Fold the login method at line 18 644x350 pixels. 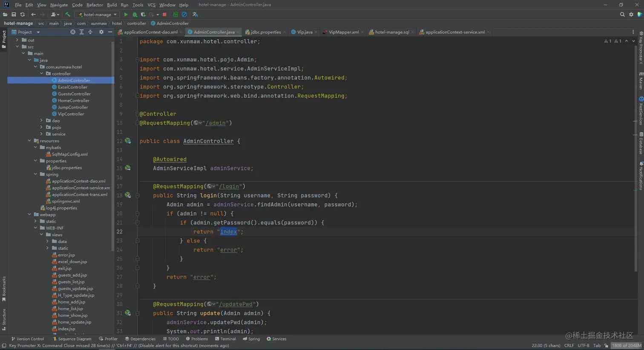pos(138,195)
